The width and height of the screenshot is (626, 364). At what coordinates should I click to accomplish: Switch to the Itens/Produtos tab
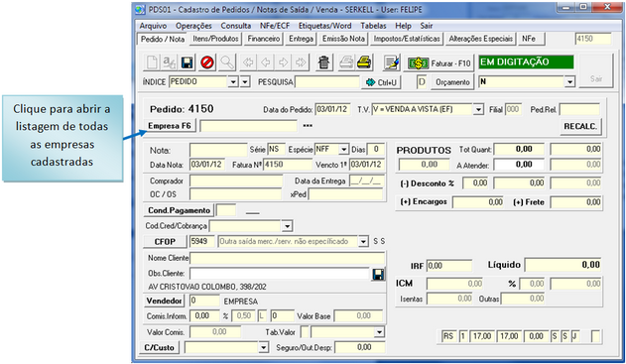click(215, 39)
